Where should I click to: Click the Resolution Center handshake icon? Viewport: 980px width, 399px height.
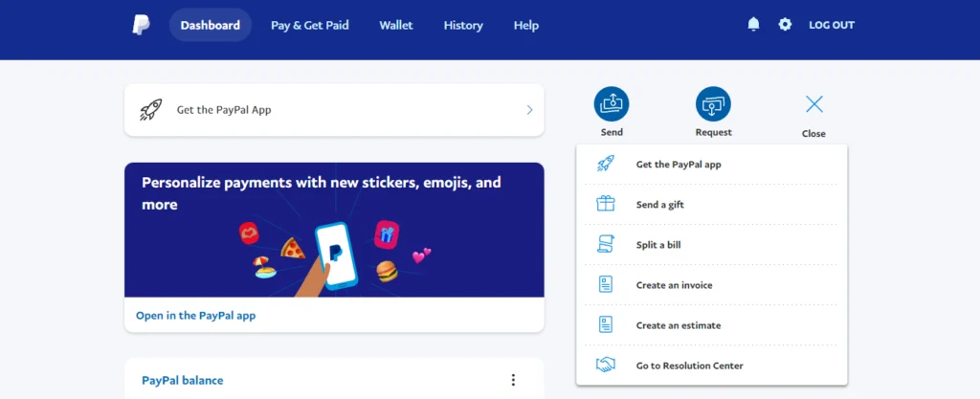click(606, 366)
